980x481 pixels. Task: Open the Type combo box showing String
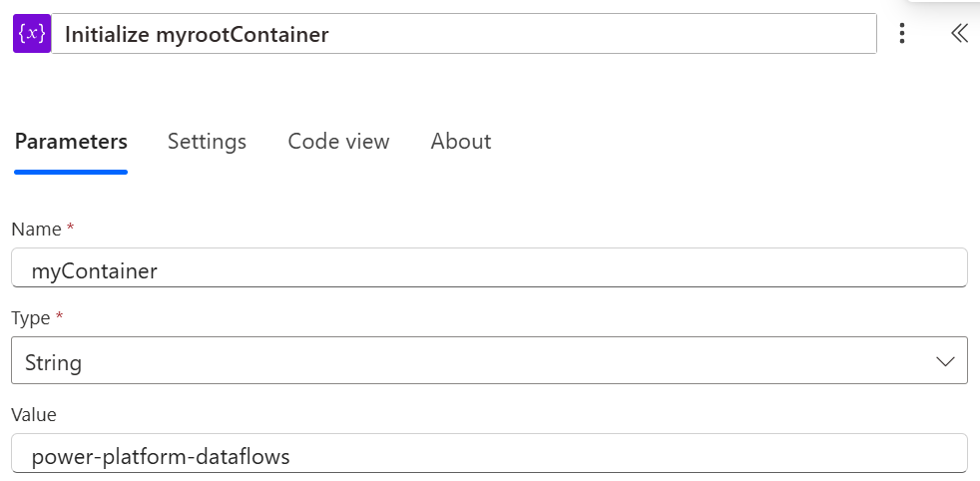click(489, 361)
